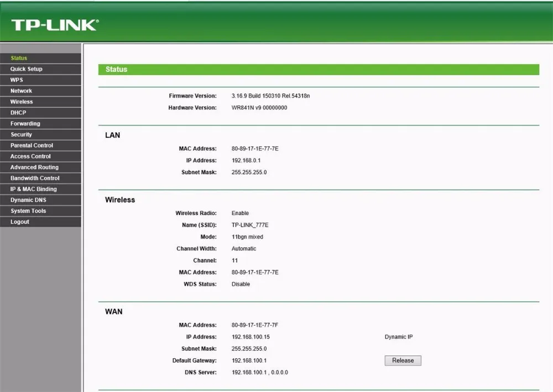
Task: Open the Network menu
Action: (x=40, y=91)
